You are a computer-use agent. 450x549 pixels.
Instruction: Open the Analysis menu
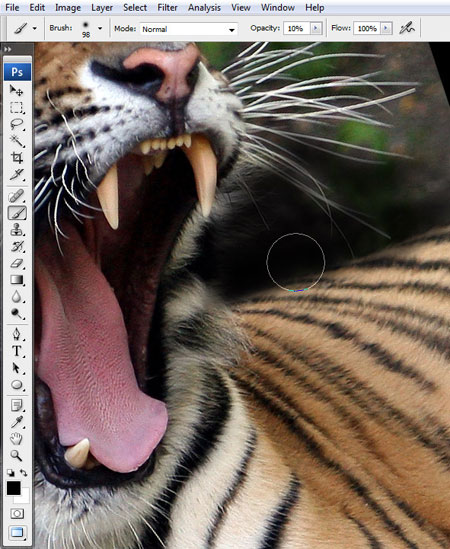205,7
